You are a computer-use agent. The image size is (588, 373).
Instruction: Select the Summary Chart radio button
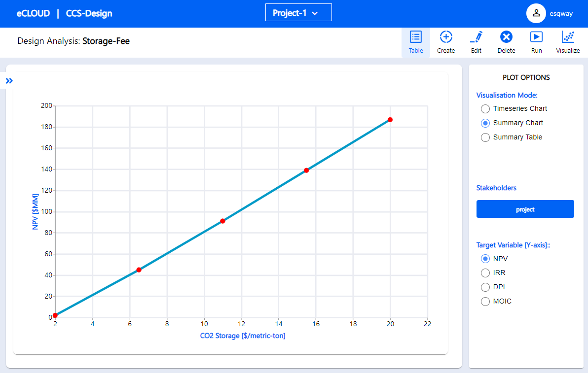point(485,123)
